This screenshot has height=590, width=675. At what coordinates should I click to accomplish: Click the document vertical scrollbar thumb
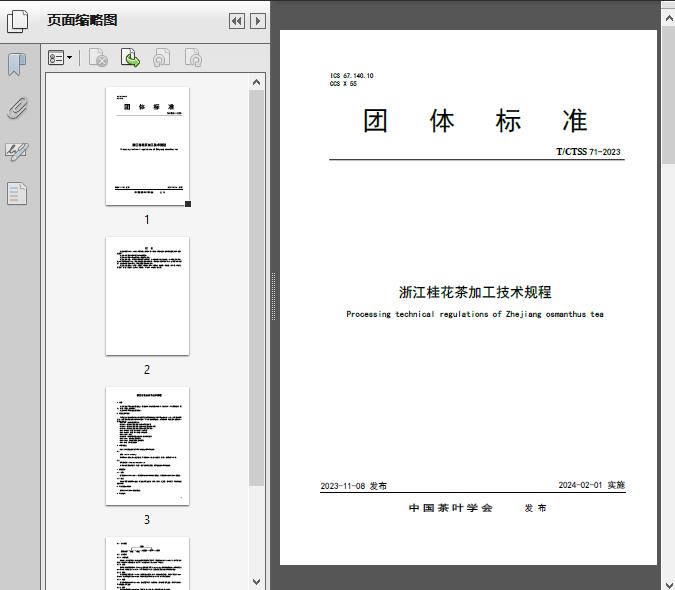click(669, 95)
